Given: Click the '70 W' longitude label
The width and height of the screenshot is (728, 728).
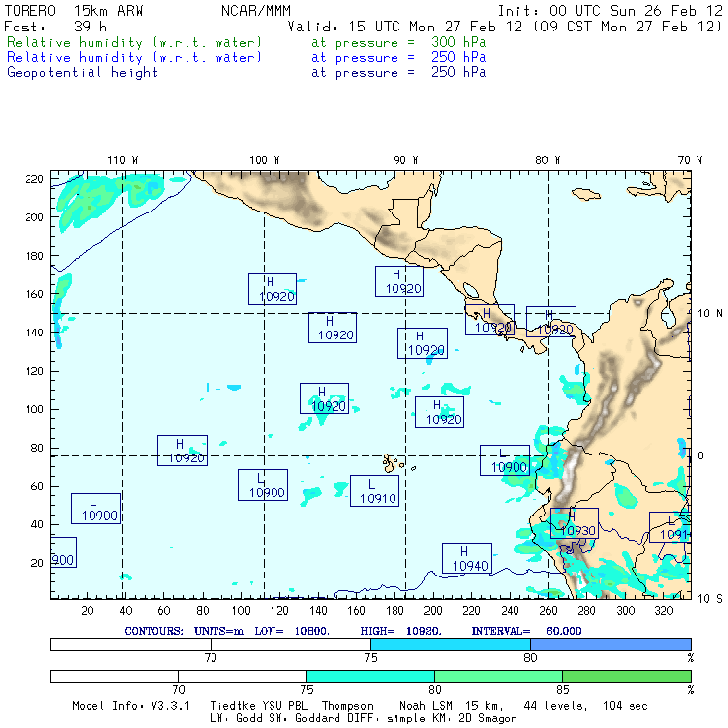Looking at the screenshot, I should (690, 160).
